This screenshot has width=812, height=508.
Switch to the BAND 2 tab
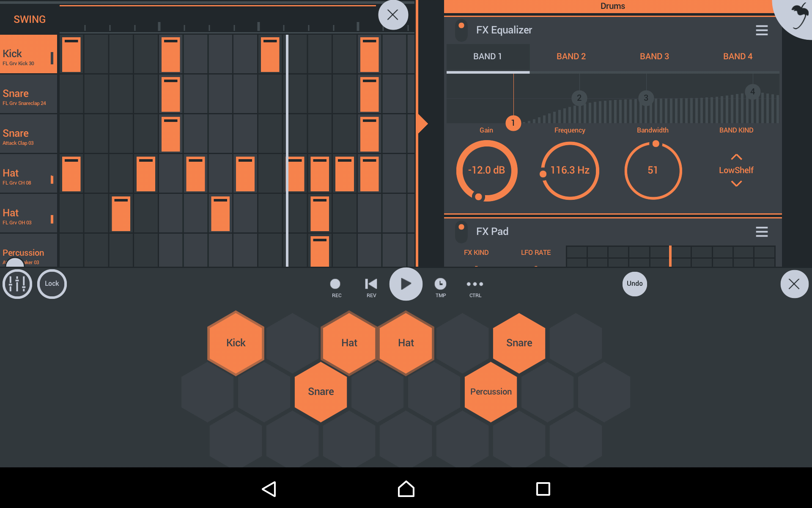[x=571, y=56]
